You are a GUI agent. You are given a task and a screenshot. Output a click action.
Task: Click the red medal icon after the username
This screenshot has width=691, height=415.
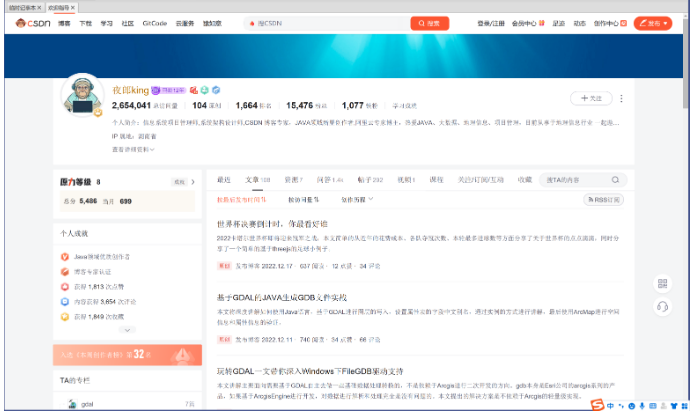[193, 90]
